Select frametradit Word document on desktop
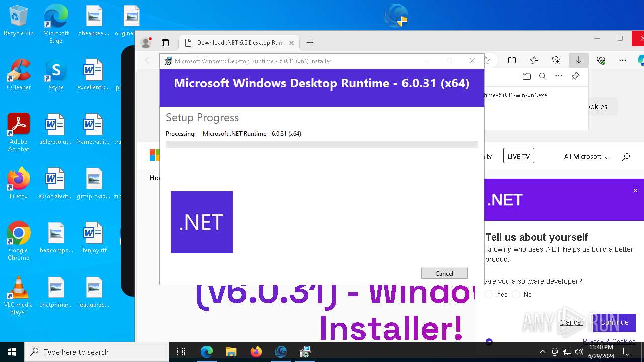The height and width of the screenshot is (362, 644). 94,129
